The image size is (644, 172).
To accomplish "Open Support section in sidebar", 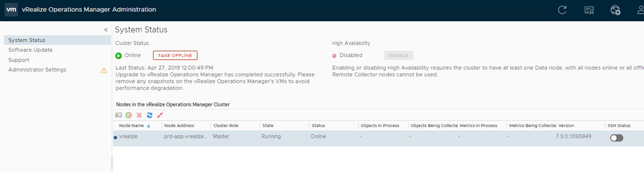I will (19, 60).
